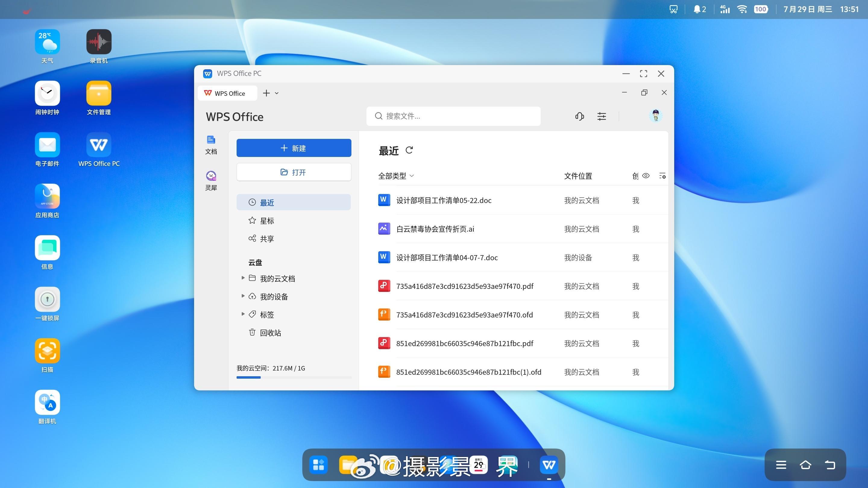868x488 pixels.
Task: Click the PDF icon beside 735a416d87e3cd91623d5e93ae97f470.pdf
Action: coord(384,286)
